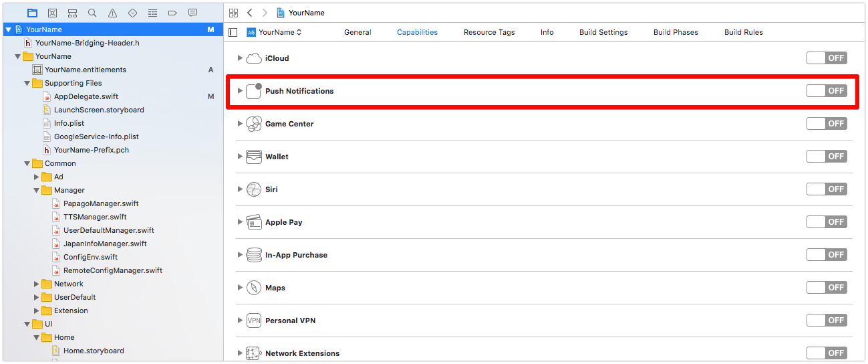Toggle the Network Extensions switch
This screenshot has height=364, width=868.
point(827,353)
